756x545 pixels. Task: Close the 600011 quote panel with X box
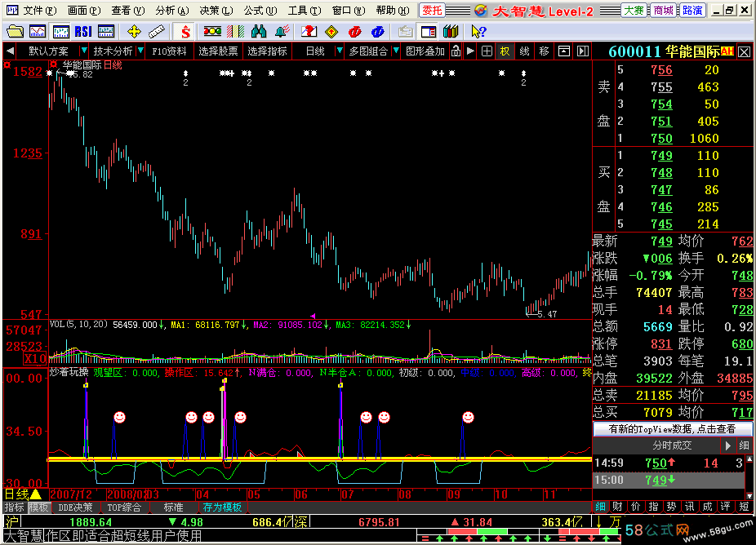coord(745,52)
